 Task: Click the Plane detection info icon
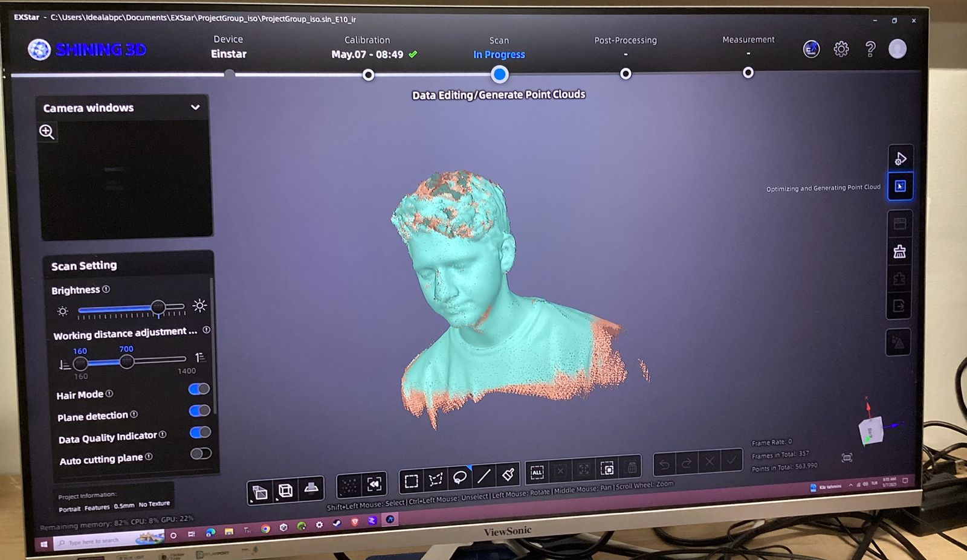(134, 414)
